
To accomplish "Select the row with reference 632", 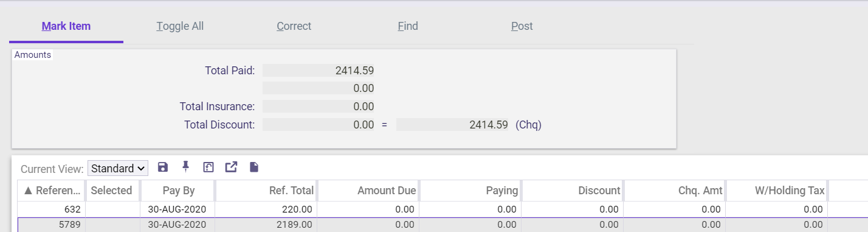I will tap(434, 209).
